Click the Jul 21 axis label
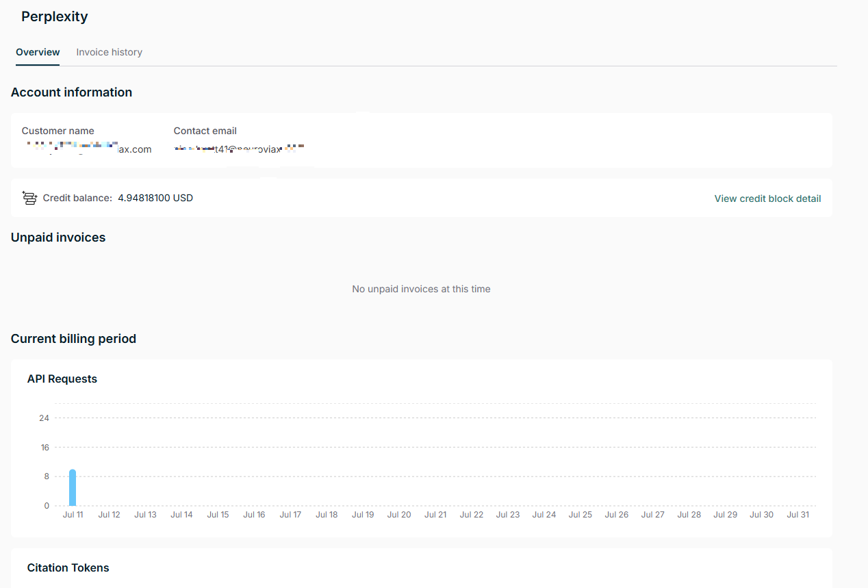 435,515
